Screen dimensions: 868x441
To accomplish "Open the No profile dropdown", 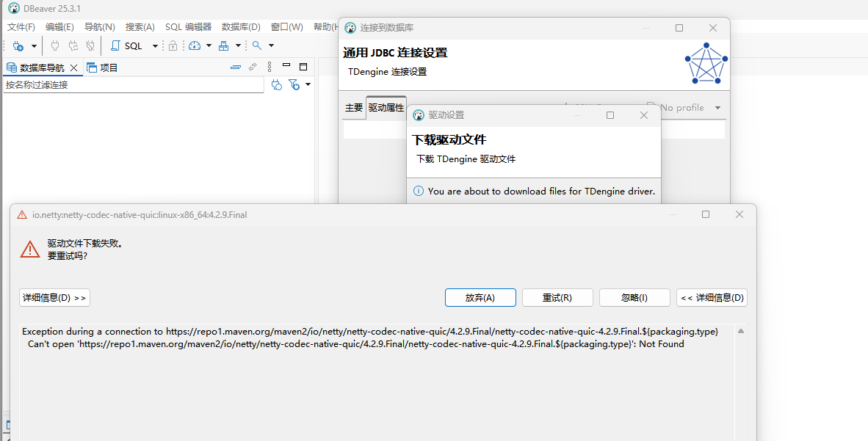I will point(684,108).
